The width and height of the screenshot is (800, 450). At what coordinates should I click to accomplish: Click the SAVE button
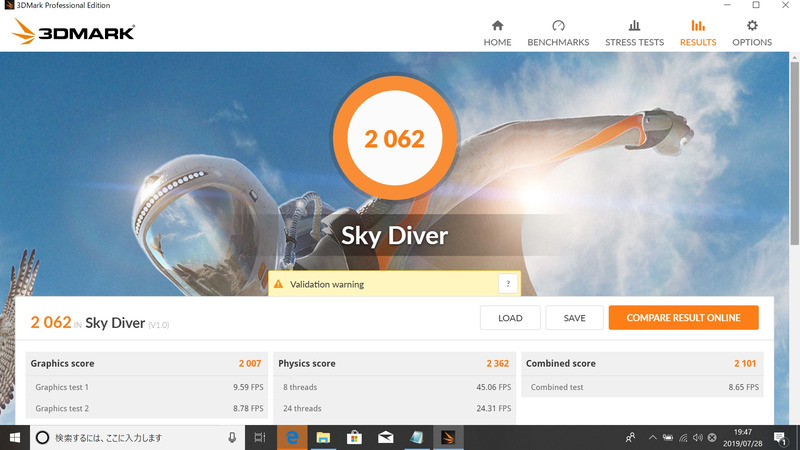click(574, 318)
